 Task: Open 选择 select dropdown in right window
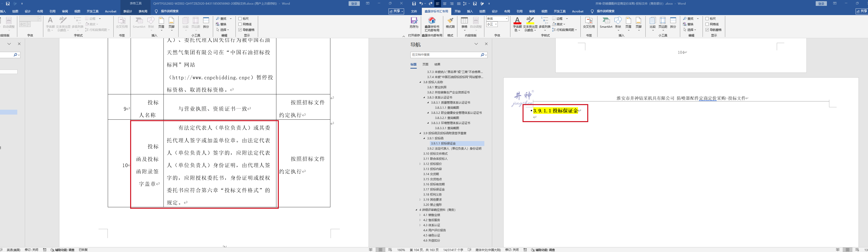(x=695, y=30)
